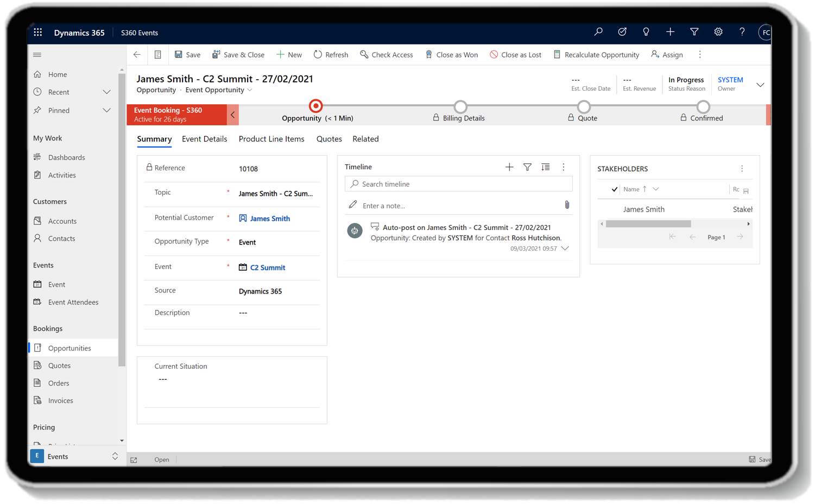The image size is (815, 504).
Task: Expand the header fields chevron
Action: coord(760,85)
